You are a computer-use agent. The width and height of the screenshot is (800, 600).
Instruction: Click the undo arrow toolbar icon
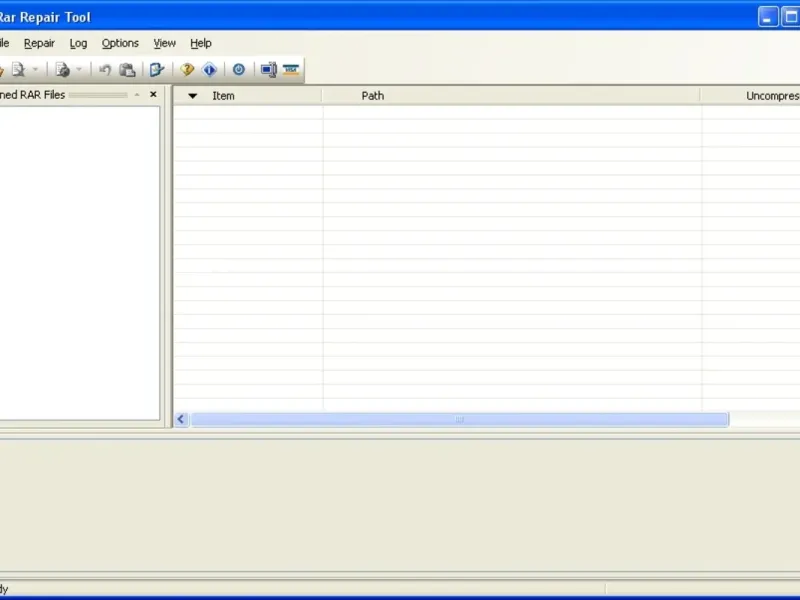(x=105, y=69)
